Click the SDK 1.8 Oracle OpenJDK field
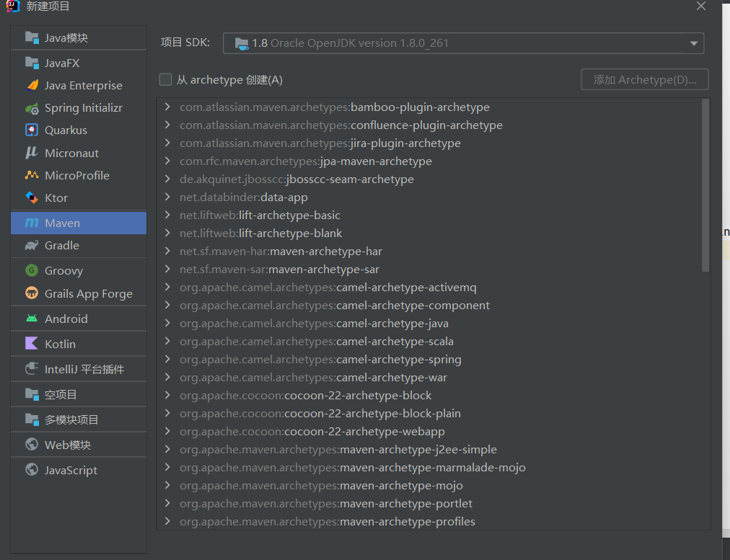 point(463,43)
